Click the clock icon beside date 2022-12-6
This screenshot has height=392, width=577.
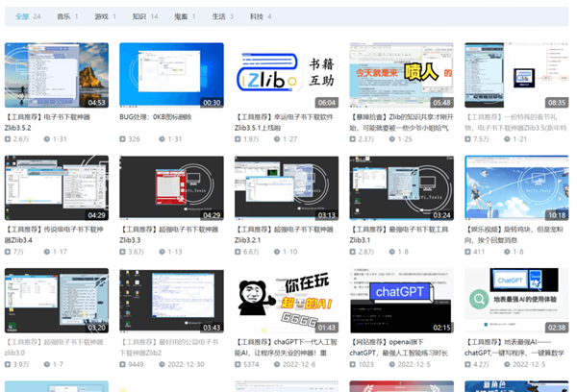(277, 364)
